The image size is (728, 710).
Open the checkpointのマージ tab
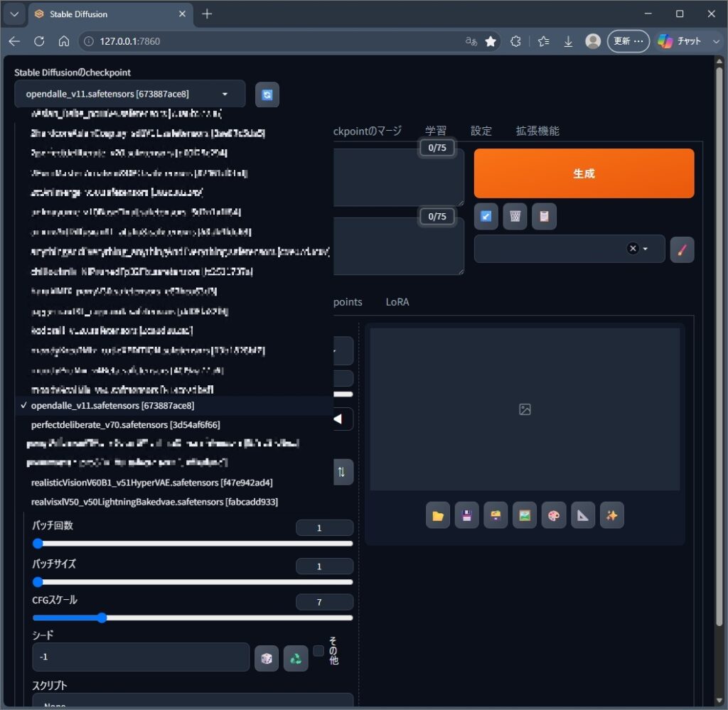(368, 131)
